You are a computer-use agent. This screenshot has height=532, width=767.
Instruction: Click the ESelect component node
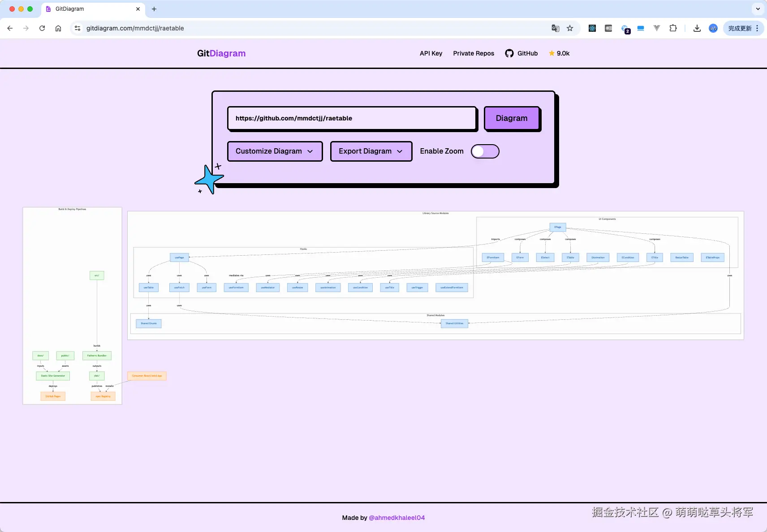tap(545, 257)
